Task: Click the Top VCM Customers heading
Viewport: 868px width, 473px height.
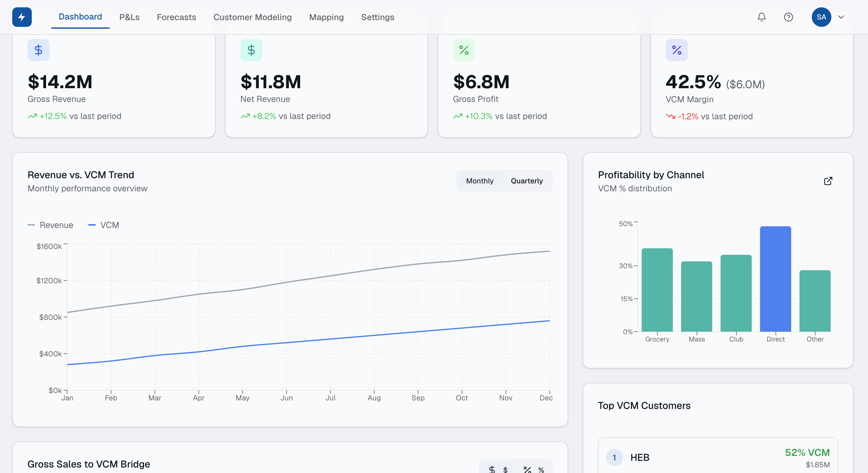Action: (x=644, y=405)
